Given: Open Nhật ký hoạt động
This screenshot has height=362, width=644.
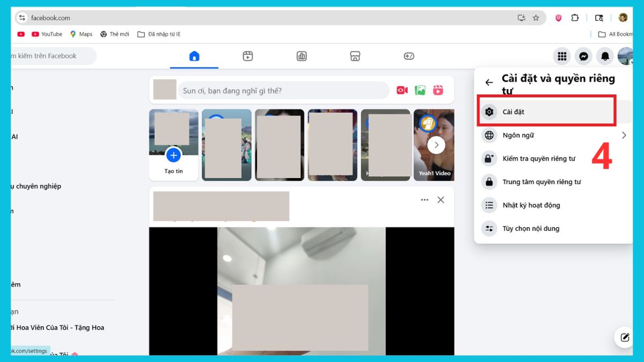Looking at the screenshot, I should click(555, 205).
